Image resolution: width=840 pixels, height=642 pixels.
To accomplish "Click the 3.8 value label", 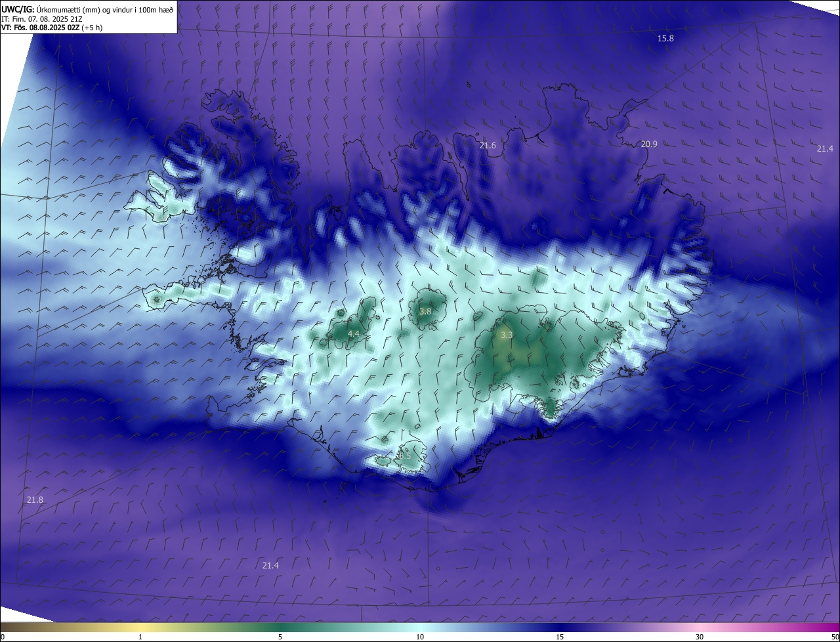I will tap(425, 311).
